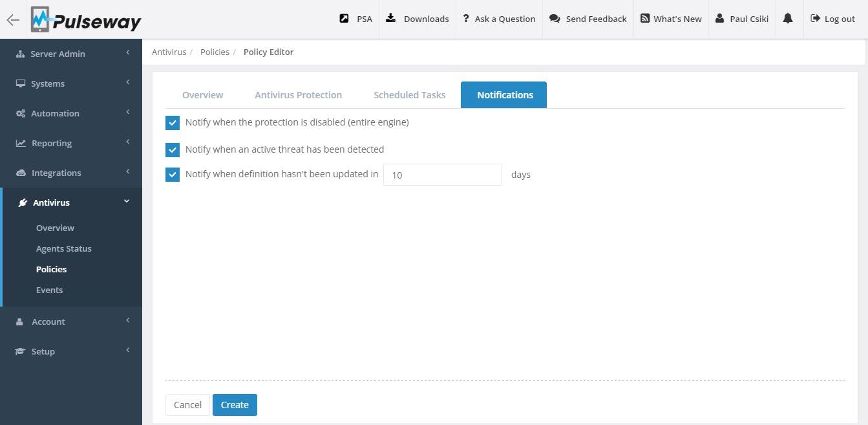Expand the Server Admin menu chevron

(128, 52)
